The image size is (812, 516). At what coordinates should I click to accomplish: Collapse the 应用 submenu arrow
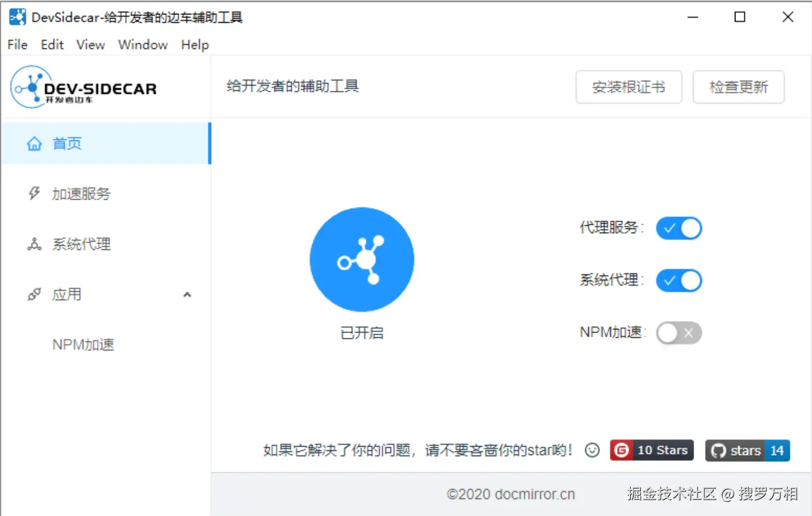(x=187, y=295)
